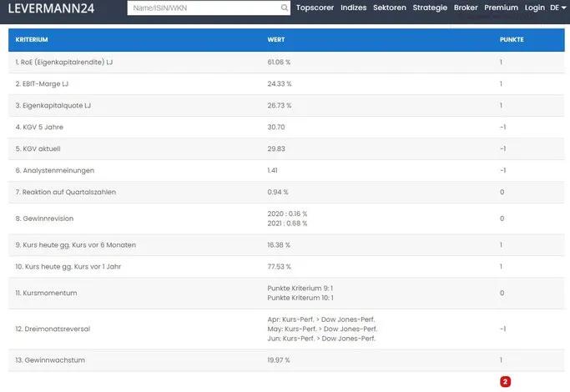The height and width of the screenshot is (392, 570).
Task: Click text Punkte Kriterium 9: 1
Action: (x=300, y=288)
